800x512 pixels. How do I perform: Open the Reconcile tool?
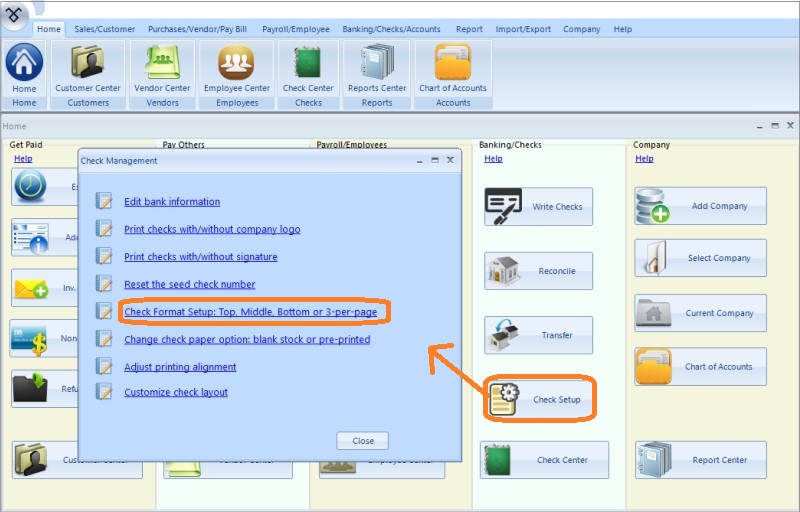click(x=539, y=271)
